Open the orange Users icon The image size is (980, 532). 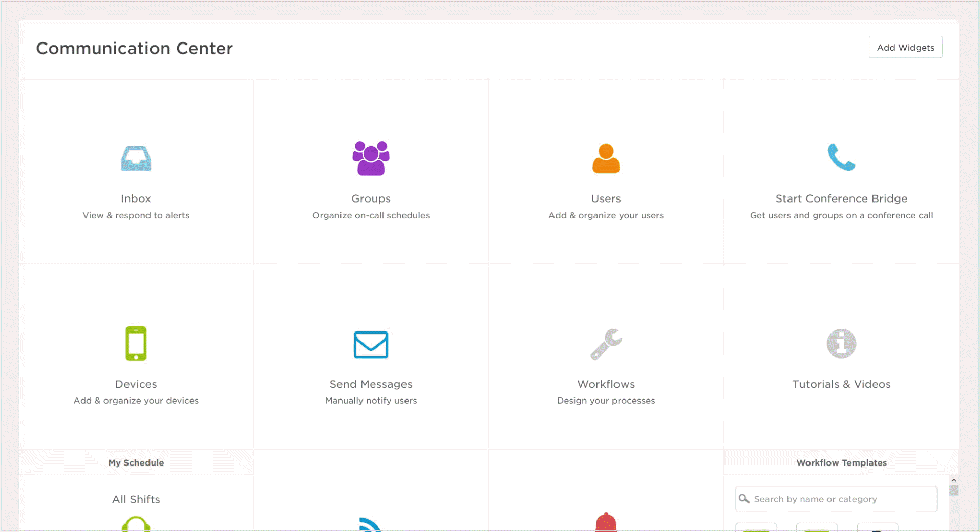[x=606, y=159]
